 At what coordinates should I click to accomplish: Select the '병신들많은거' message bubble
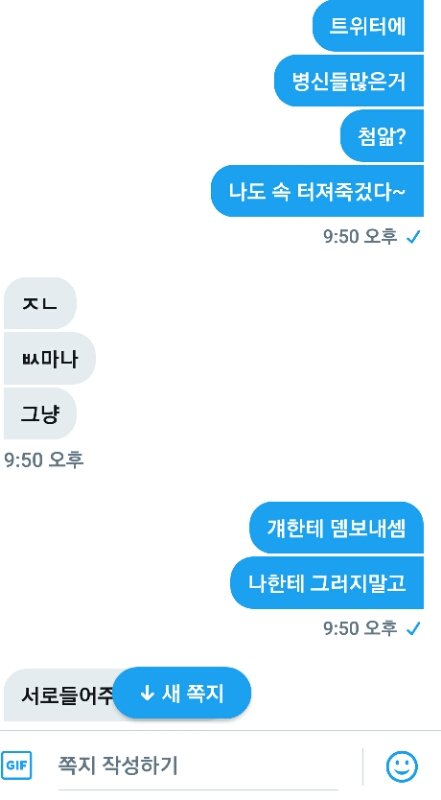(x=349, y=81)
